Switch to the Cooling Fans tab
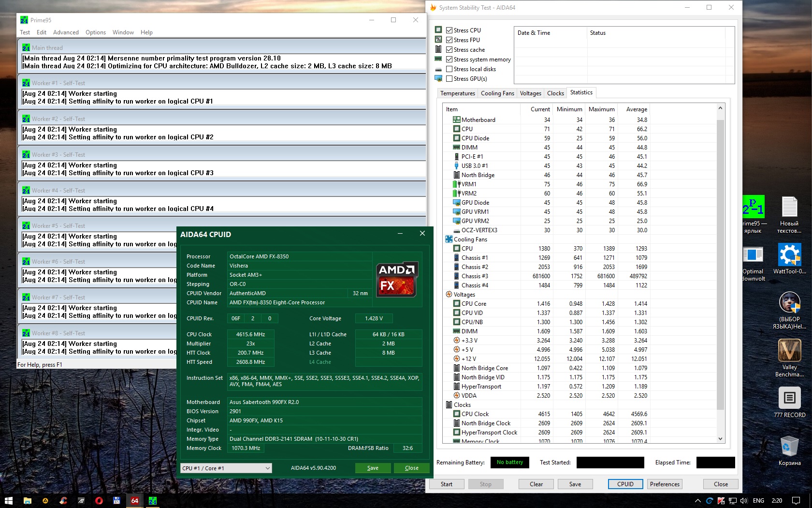This screenshot has width=812, height=508. click(x=497, y=93)
